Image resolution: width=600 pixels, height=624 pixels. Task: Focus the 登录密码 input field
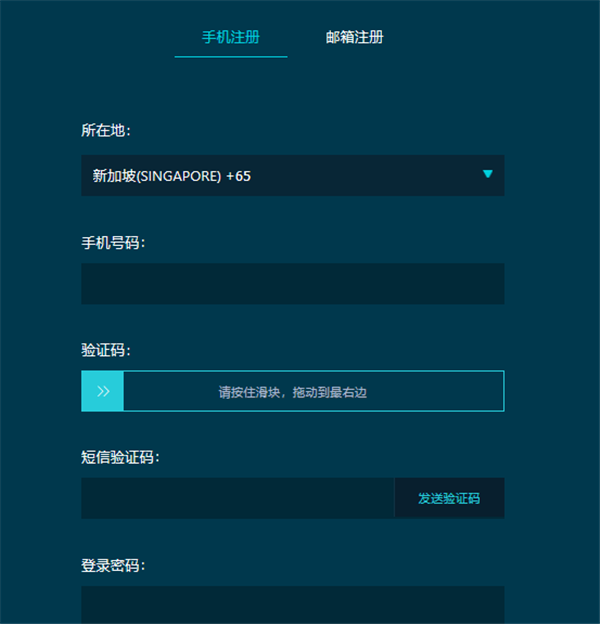click(x=292, y=604)
